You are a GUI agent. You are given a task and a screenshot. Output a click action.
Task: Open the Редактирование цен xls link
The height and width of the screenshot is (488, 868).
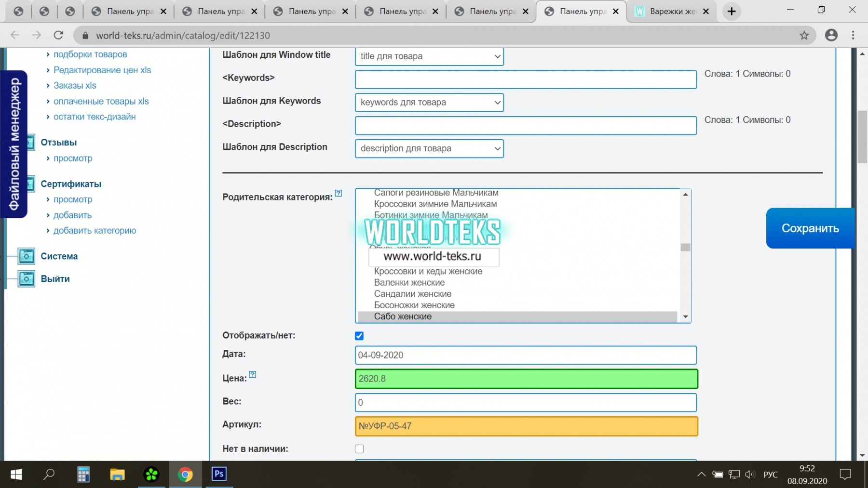102,70
